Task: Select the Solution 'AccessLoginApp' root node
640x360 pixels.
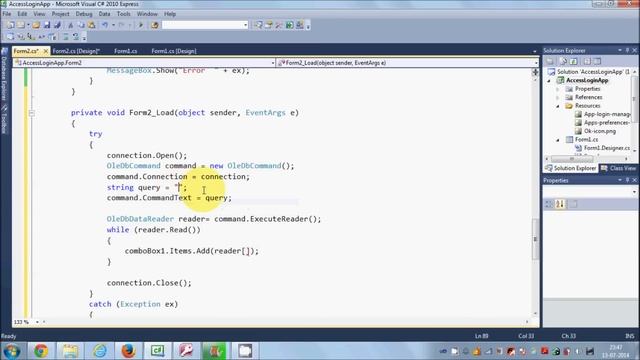Action: click(593, 72)
